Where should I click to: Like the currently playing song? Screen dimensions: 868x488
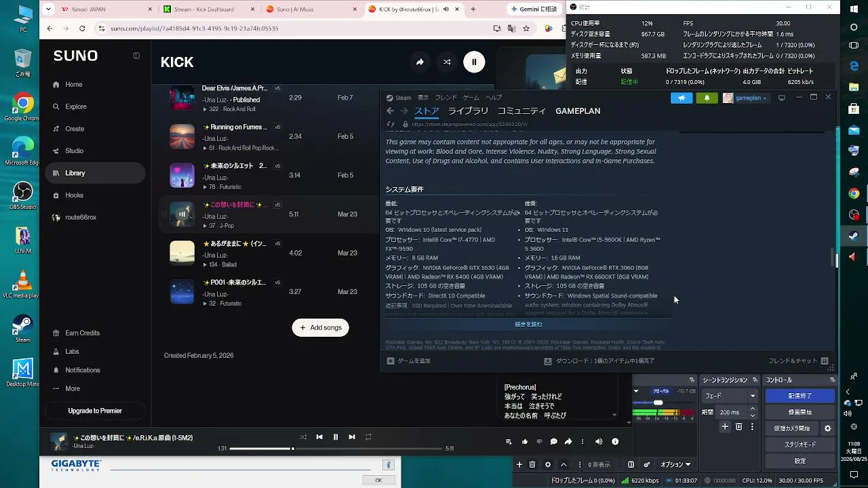click(x=525, y=441)
